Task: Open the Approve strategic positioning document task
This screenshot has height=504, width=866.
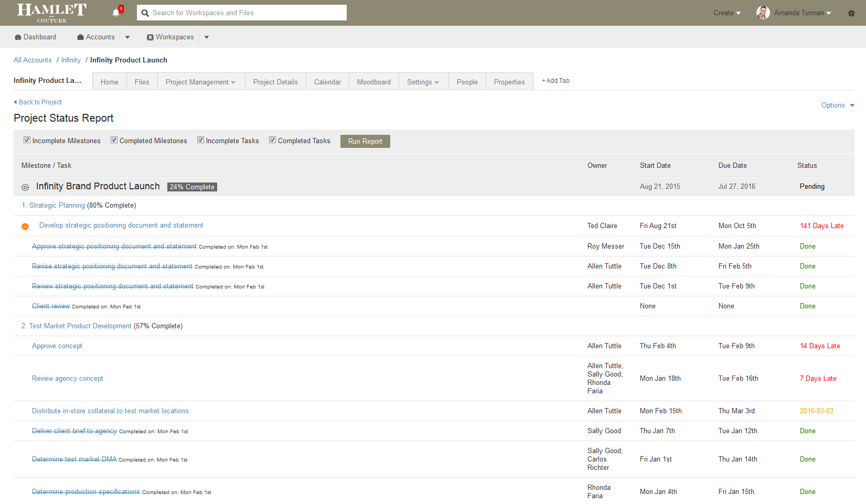Action: [x=114, y=246]
